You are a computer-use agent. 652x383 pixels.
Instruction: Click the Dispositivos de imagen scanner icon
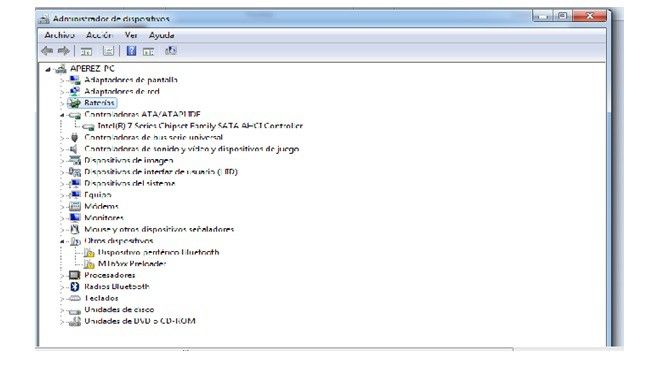click(x=75, y=160)
